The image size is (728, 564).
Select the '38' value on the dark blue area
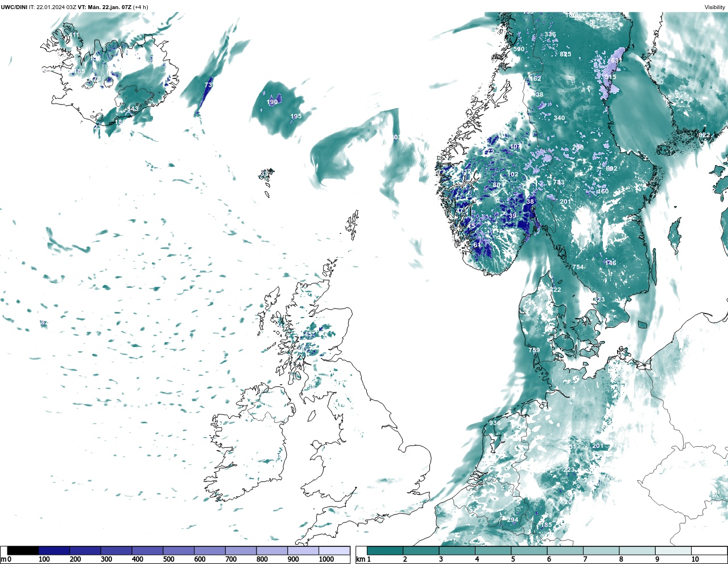[530, 201]
